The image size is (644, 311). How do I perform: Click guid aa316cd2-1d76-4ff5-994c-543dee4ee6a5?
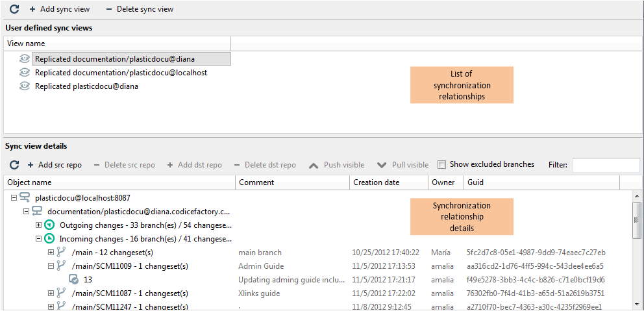pyautogui.click(x=535, y=266)
